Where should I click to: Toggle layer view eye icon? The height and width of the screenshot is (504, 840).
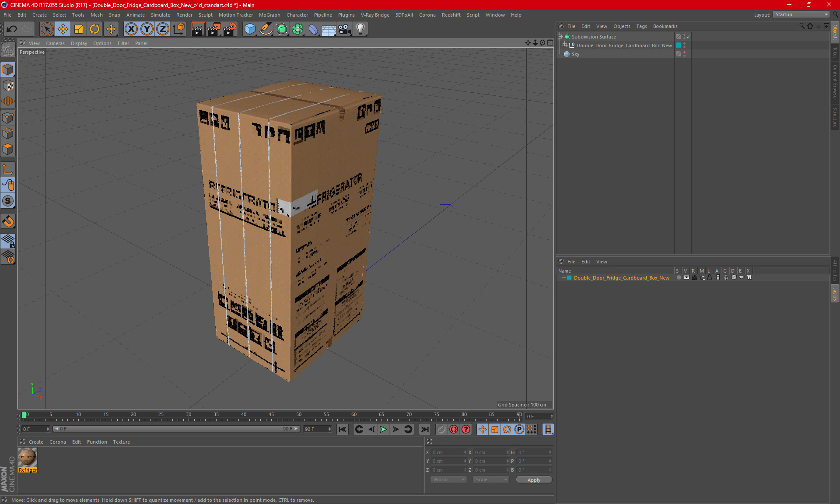point(686,277)
